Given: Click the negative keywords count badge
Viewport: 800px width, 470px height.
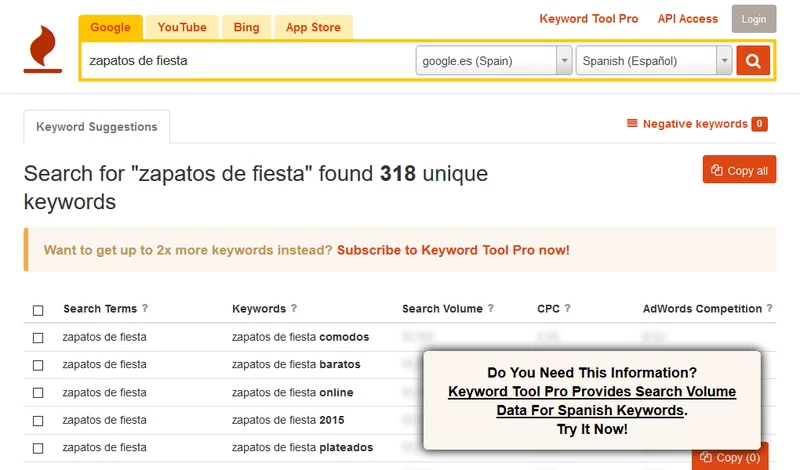Looking at the screenshot, I should [x=759, y=124].
